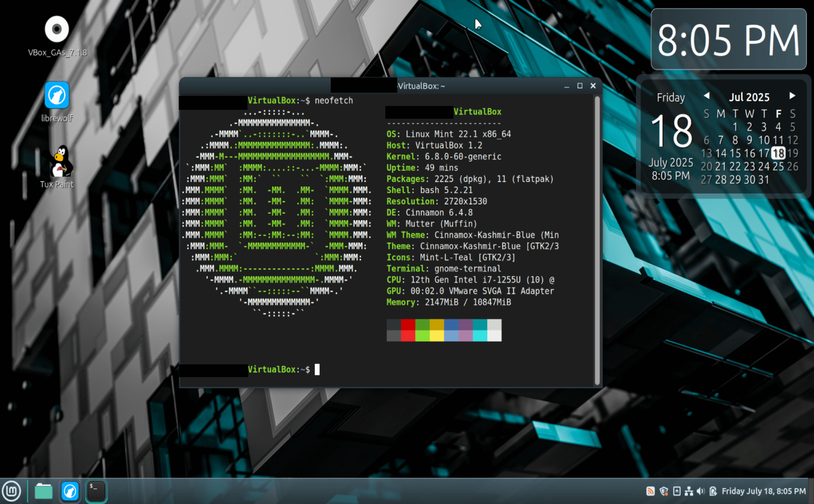Mute audio via the speaker tray icon
This screenshot has height=504, width=814.
coord(700,491)
